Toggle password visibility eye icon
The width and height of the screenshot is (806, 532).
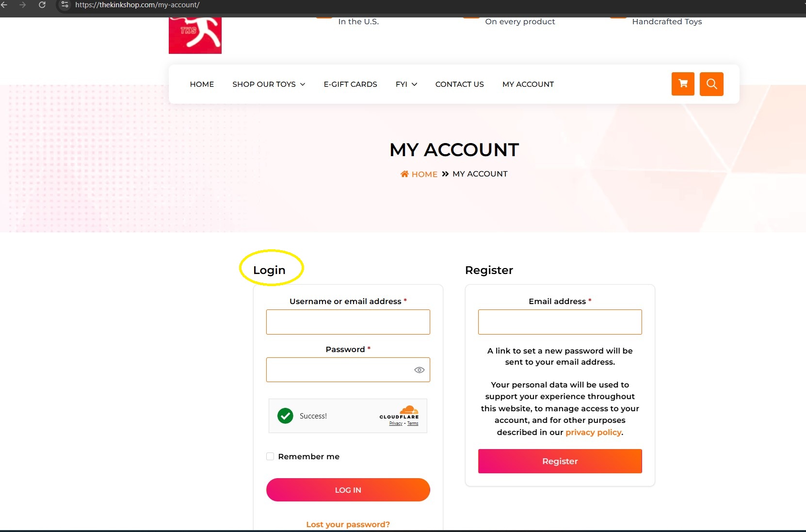tap(419, 370)
